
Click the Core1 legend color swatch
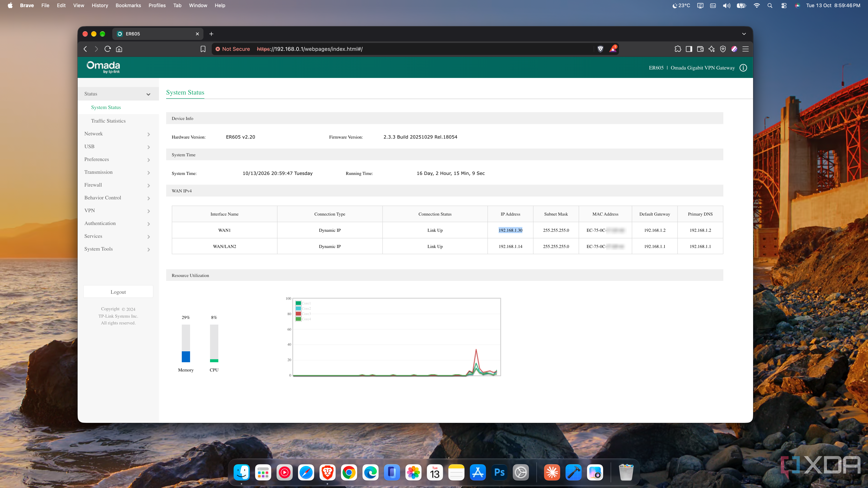coord(298,303)
